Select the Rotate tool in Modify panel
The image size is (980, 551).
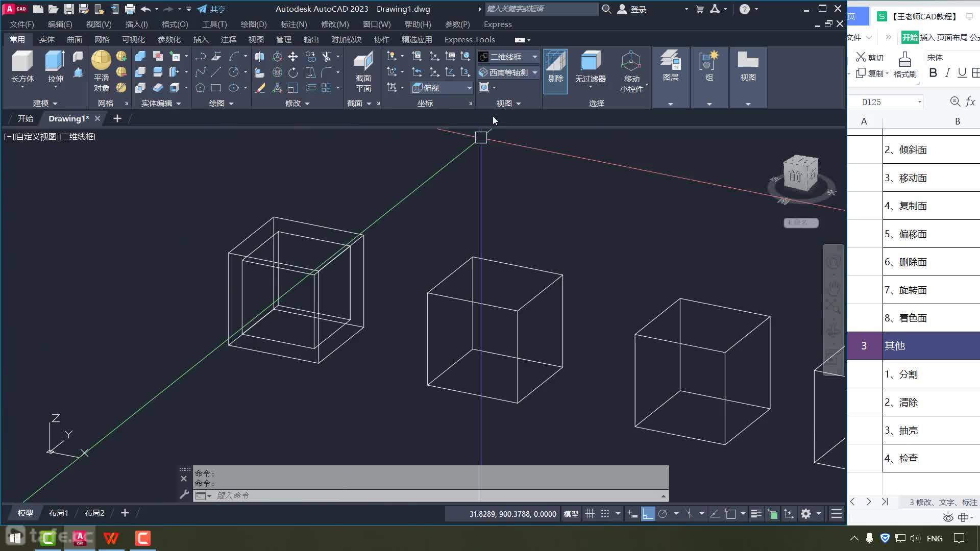(x=293, y=72)
